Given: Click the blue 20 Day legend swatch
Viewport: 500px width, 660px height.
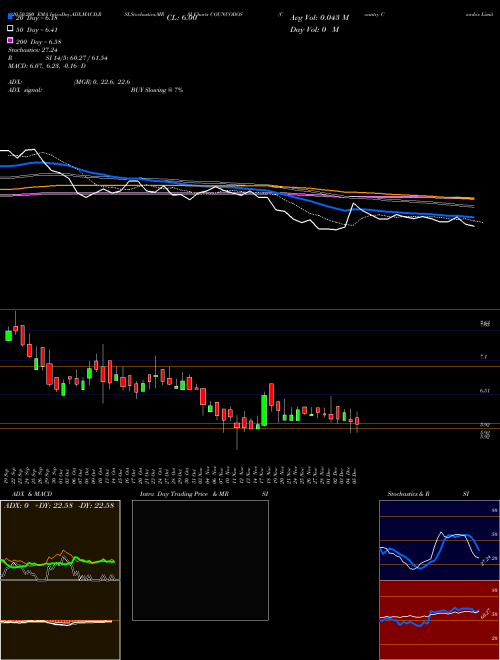Looking at the screenshot, I should (10, 18).
